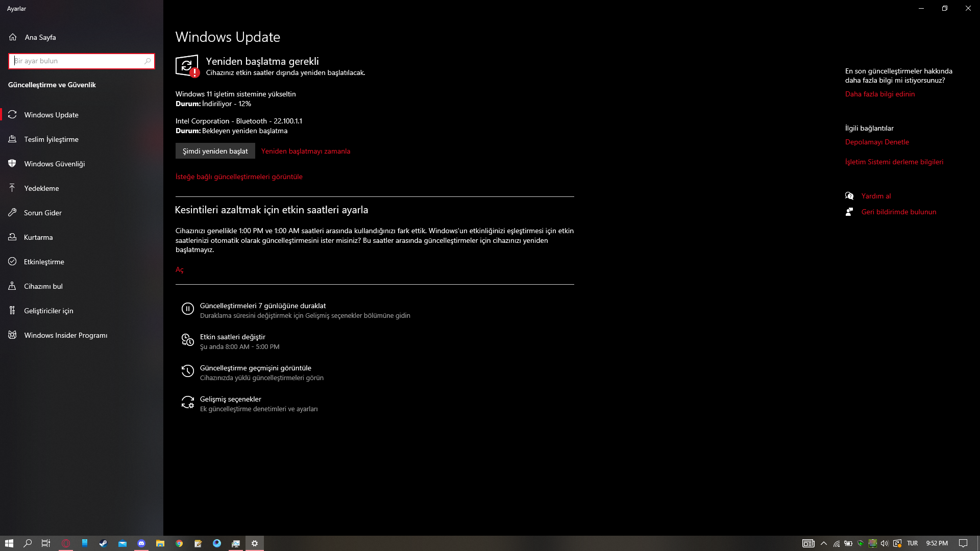Focus the 'Bir ayar bulun' search field

click(82, 61)
